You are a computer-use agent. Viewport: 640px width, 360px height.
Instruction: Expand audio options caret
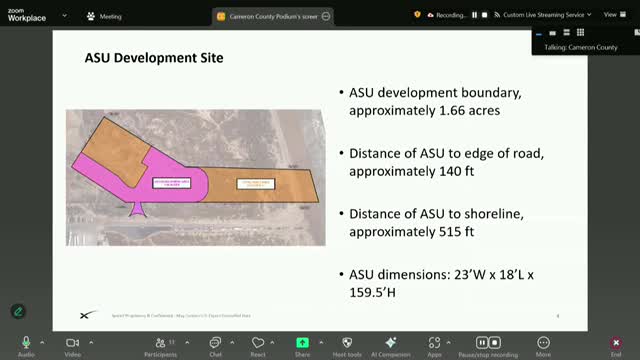[42, 342]
